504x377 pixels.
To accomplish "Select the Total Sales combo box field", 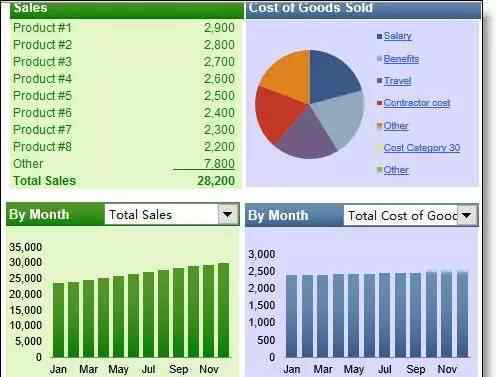I will pyautogui.click(x=161, y=214).
